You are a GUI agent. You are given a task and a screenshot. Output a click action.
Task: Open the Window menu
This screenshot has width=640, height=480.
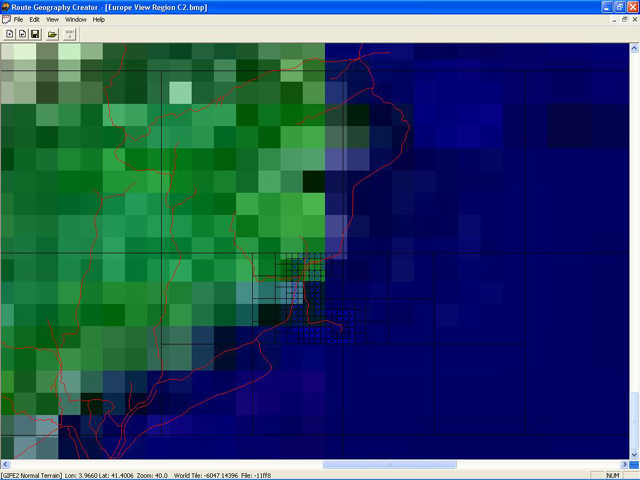[75, 19]
